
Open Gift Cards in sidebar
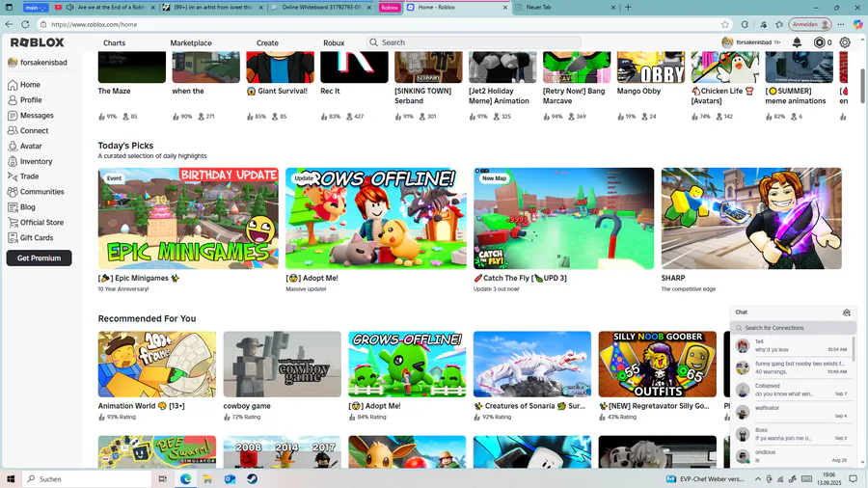click(31, 238)
